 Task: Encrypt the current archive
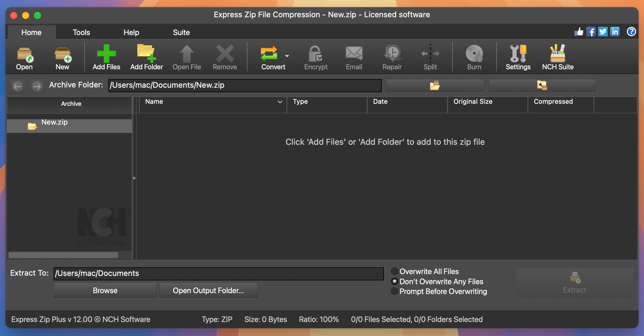point(315,57)
